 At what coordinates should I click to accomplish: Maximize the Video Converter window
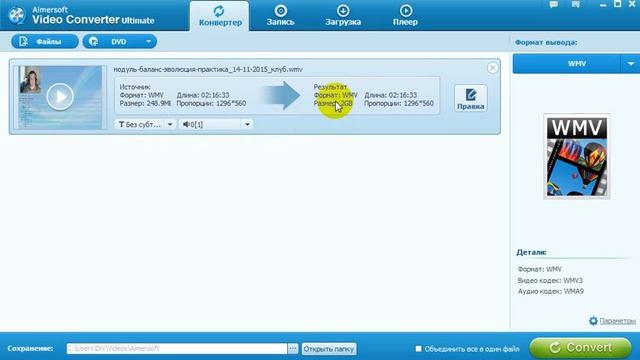(618, 4)
